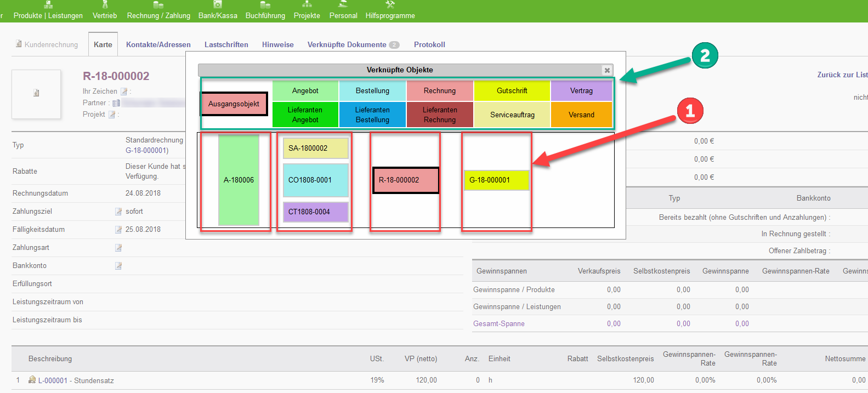Click the edit icon next to Zahlungsziel
868x393 pixels.
click(118, 212)
